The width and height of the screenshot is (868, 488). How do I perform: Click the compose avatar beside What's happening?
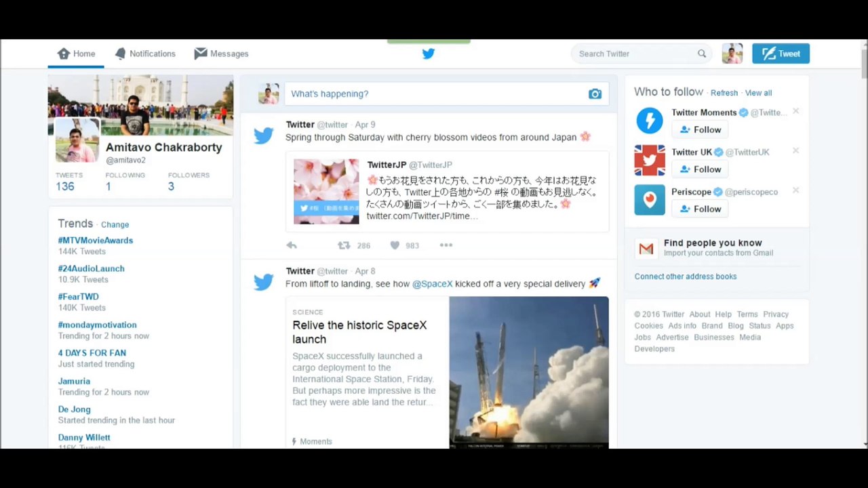(x=269, y=94)
